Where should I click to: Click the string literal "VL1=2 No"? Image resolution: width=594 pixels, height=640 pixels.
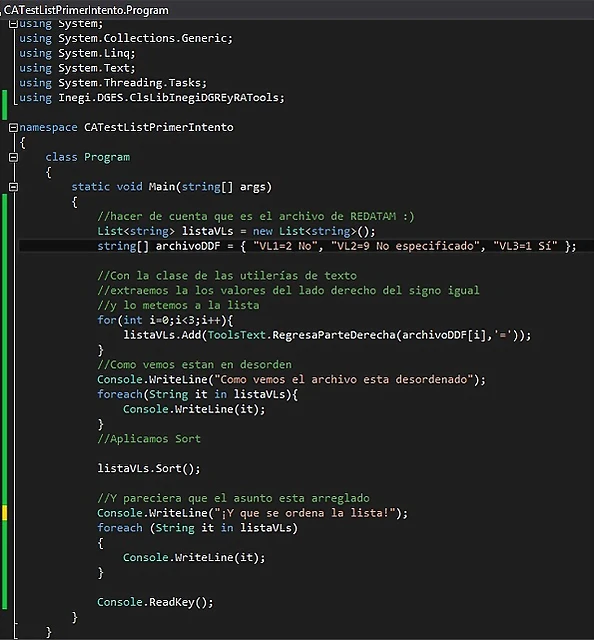pos(285,246)
